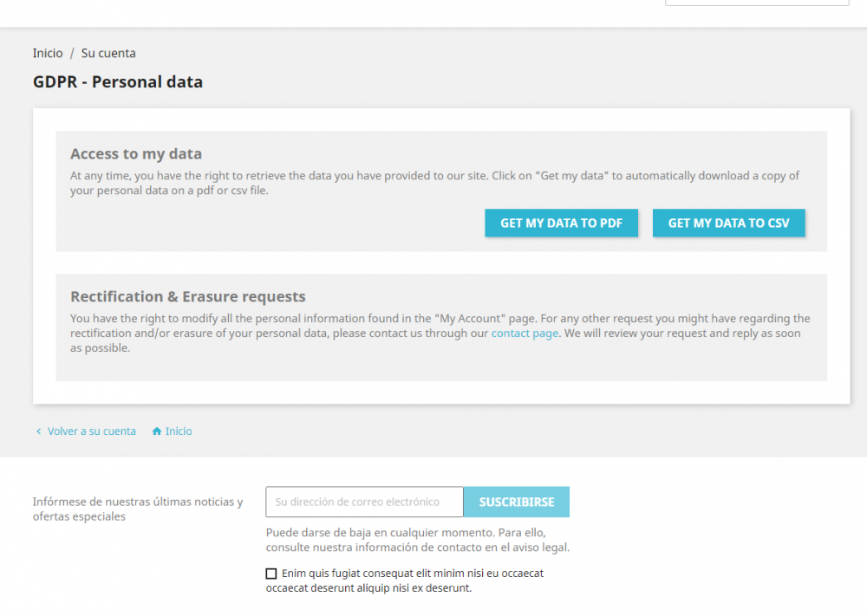Click the "Access to my data" section heading

point(136,154)
